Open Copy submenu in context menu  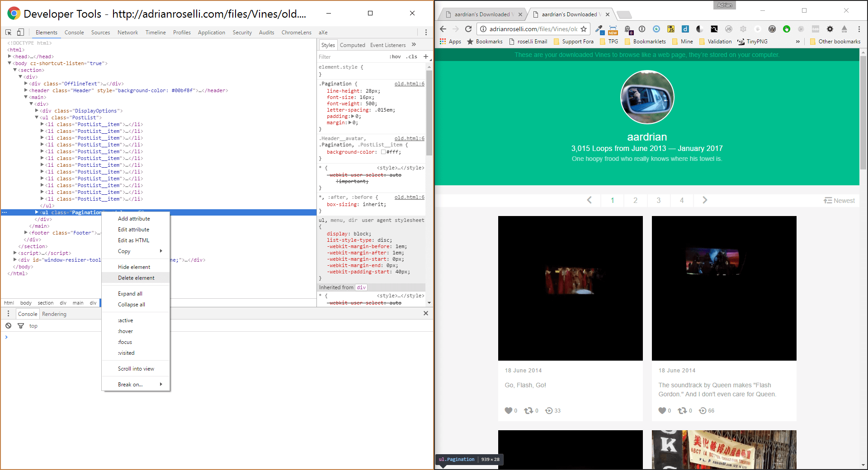[136, 251]
